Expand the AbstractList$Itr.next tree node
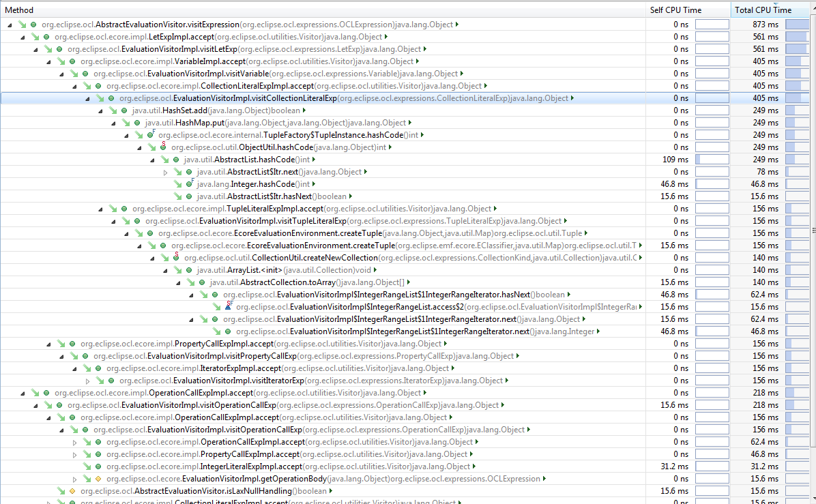 [166, 172]
